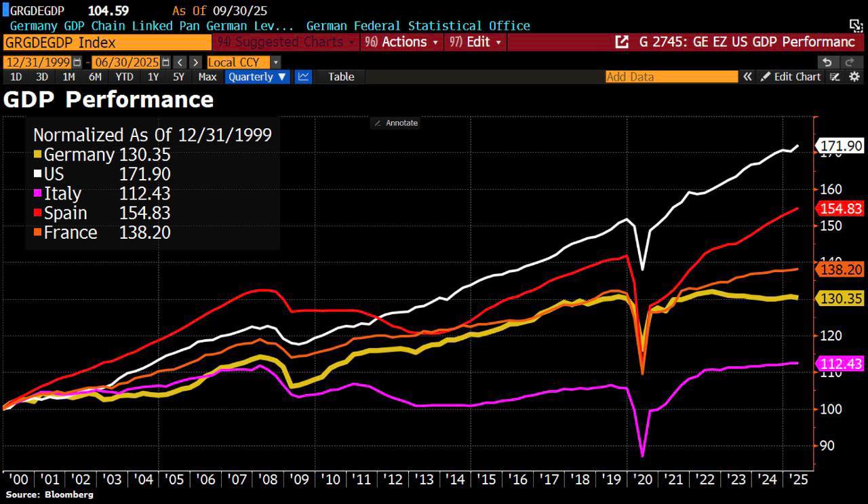
Task: Expand the Quarterly periodicity dropdown
Action: point(258,77)
